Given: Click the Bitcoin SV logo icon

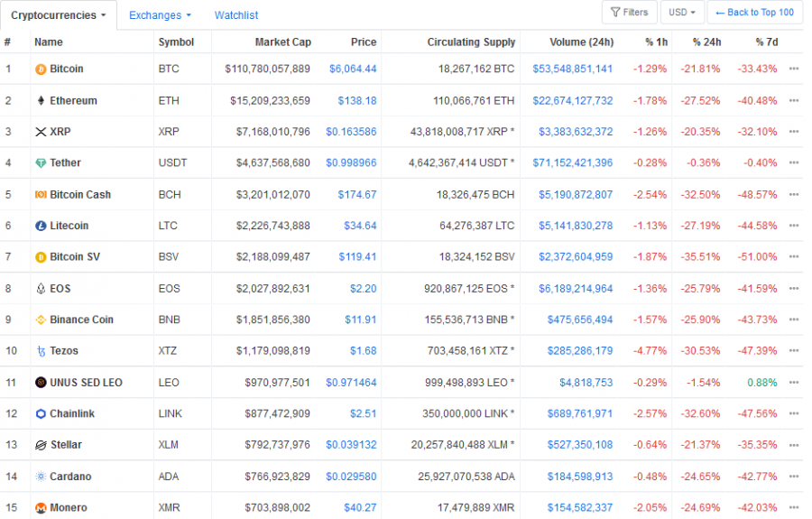Looking at the screenshot, I should click(41, 257).
